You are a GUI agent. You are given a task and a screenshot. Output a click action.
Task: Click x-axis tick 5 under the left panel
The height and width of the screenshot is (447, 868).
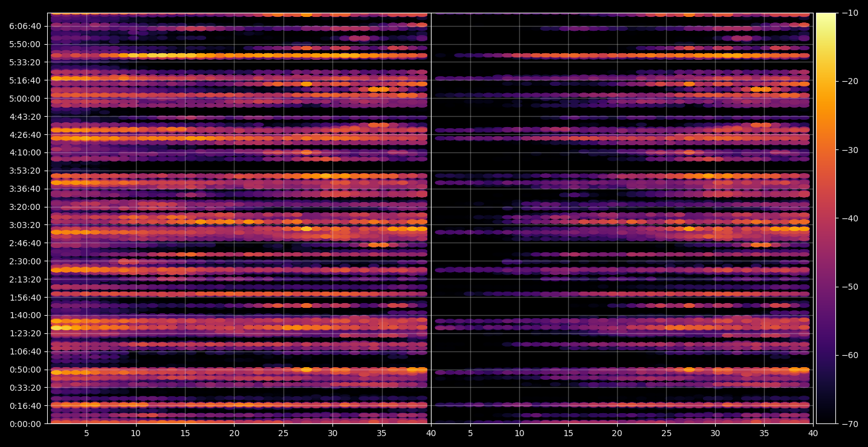pyautogui.click(x=86, y=434)
